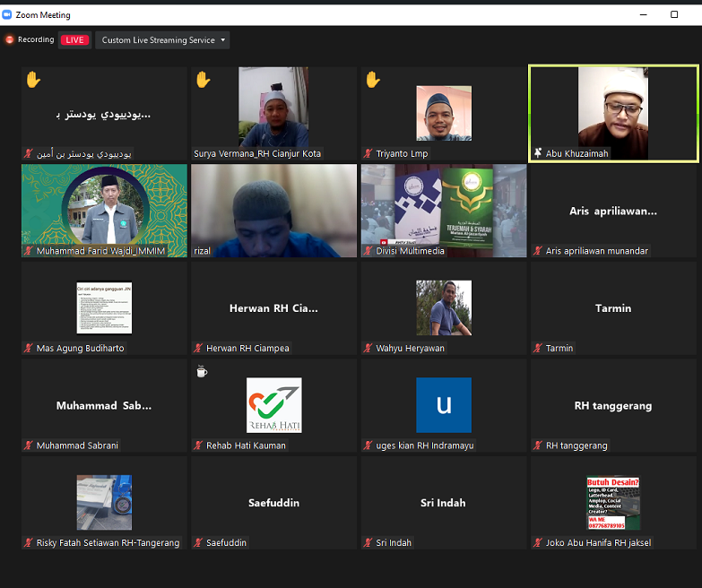Open the Custom Live Streaming Service dropdown

pos(162,40)
